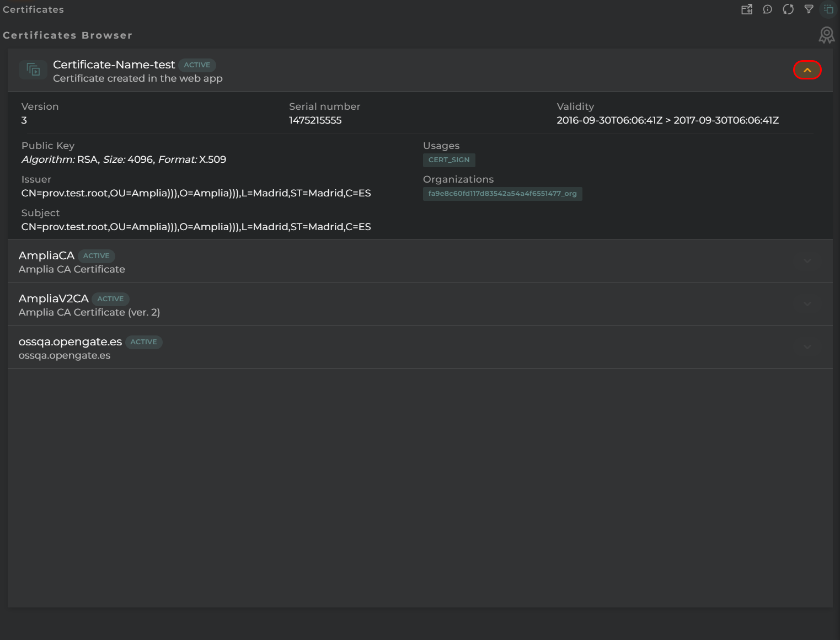Click the ACTIVE badge of AmpliaV2CA
840x640 pixels.
pyautogui.click(x=110, y=299)
